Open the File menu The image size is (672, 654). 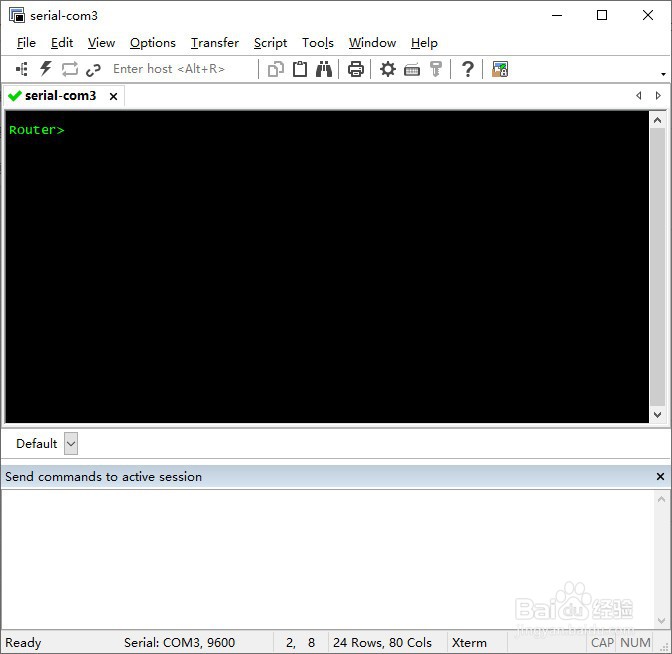click(26, 43)
